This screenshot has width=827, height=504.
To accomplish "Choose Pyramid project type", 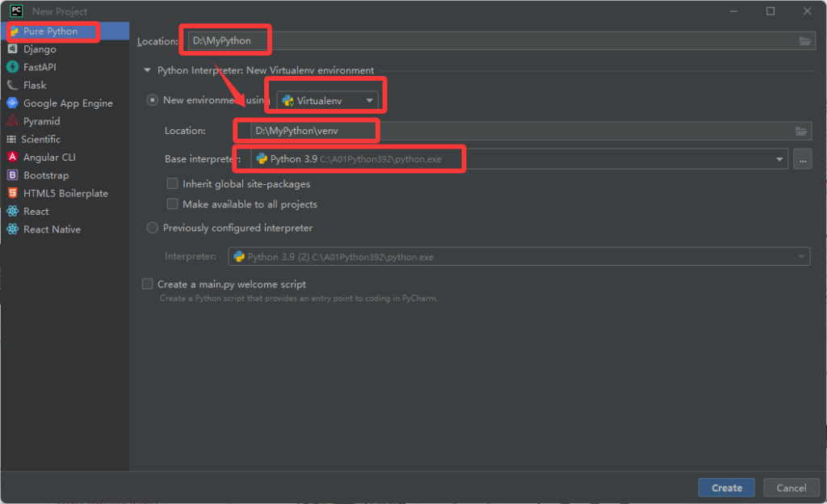I will [42, 121].
